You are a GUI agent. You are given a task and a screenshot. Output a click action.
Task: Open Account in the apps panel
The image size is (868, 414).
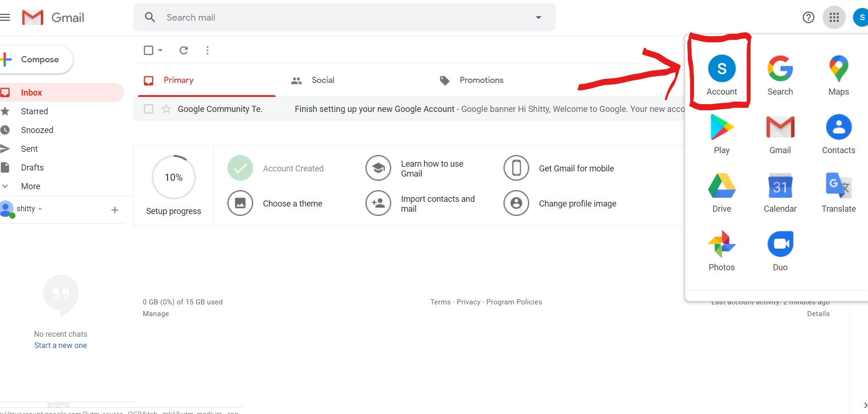pyautogui.click(x=722, y=75)
